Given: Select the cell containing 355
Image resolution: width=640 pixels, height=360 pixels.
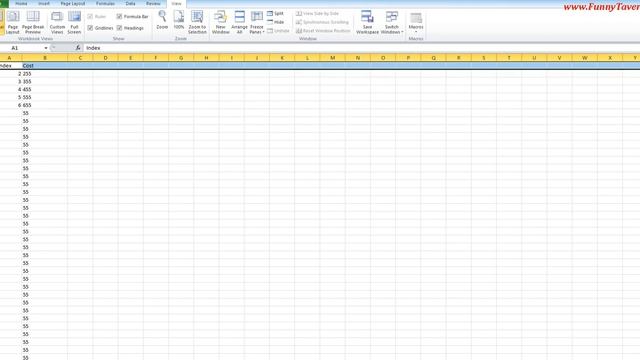Looking at the screenshot, I should (x=45, y=82).
